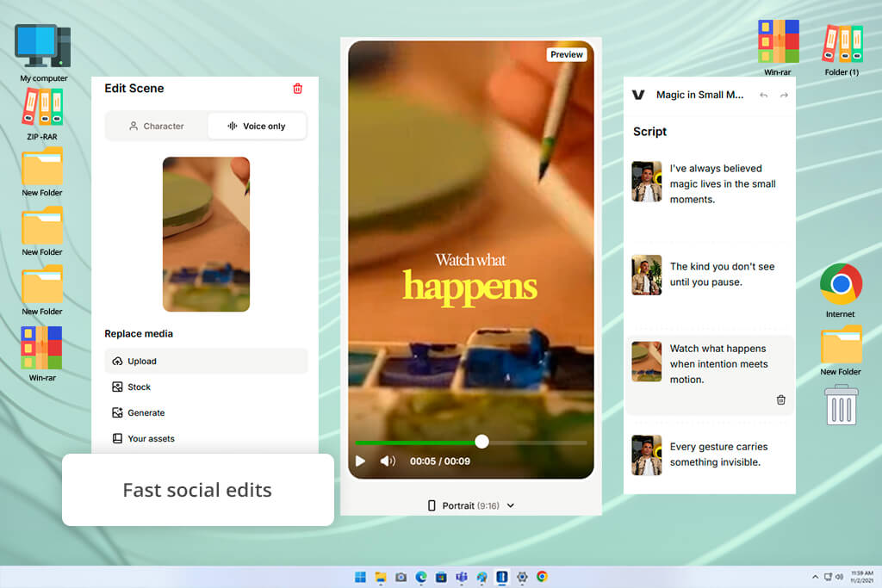Mute the preview video volume
The image size is (882, 588).
[388, 461]
